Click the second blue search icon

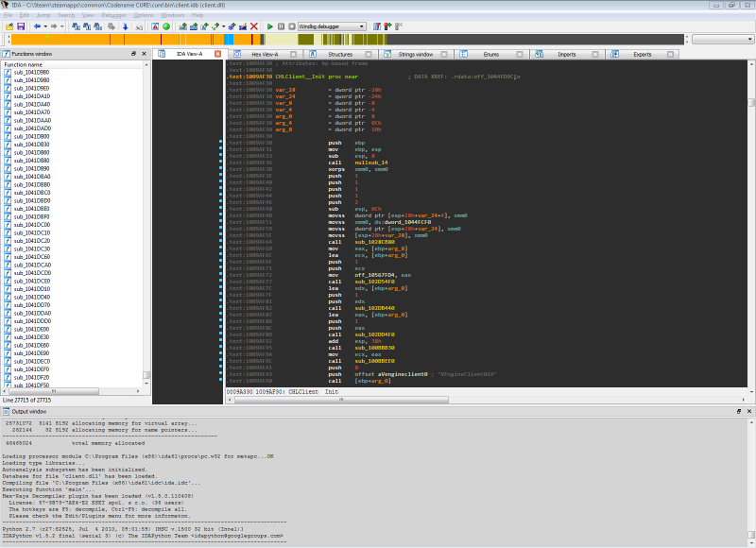pyautogui.click(x=87, y=26)
